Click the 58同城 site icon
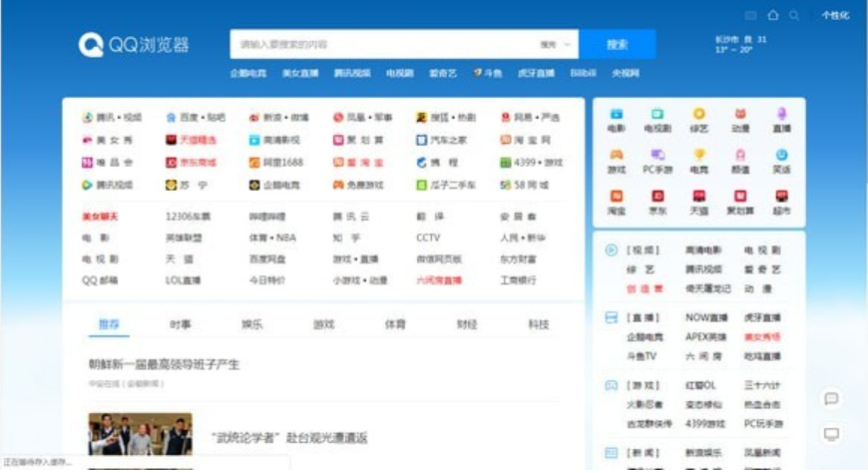This screenshot has width=868, height=473. click(506, 185)
